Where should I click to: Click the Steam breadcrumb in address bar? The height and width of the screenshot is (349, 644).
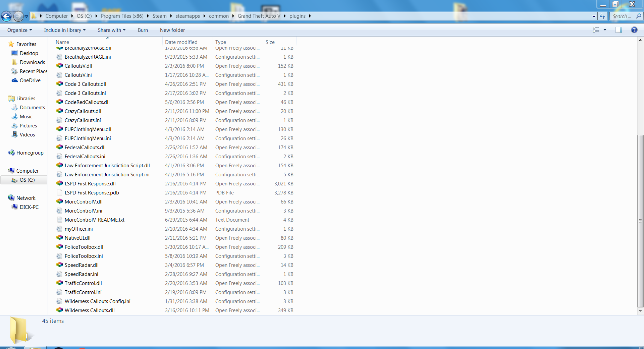pos(159,16)
